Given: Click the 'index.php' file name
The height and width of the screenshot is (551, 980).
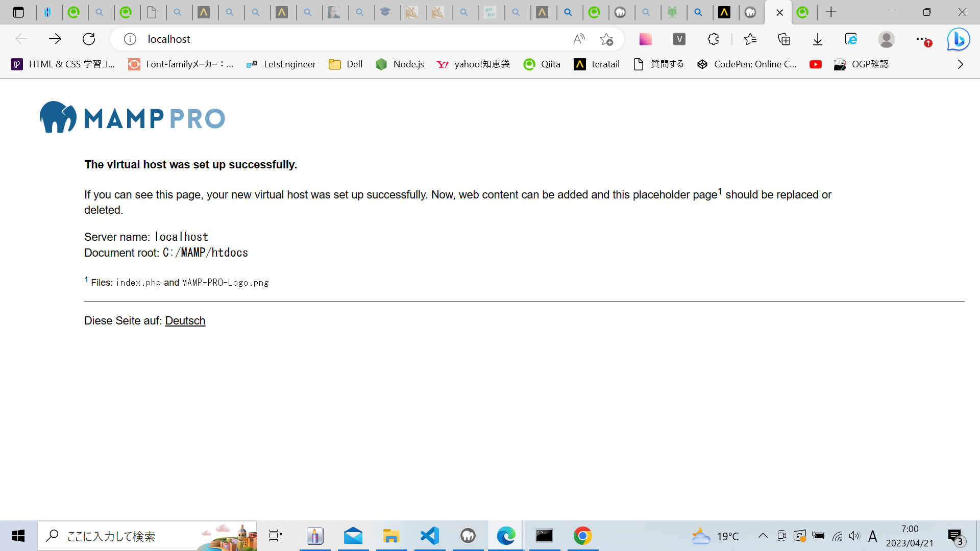Looking at the screenshot, I should tap(138, 283).
